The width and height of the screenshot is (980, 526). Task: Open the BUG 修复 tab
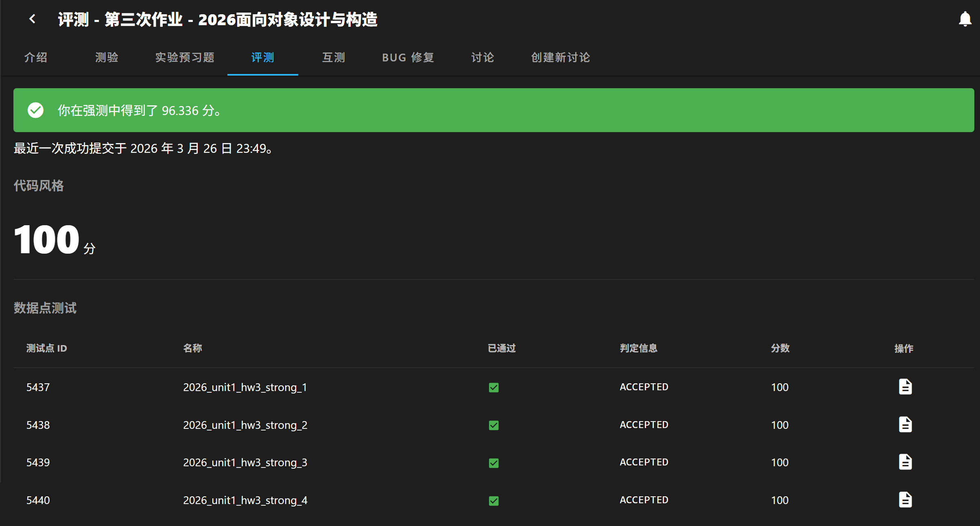tap(408, 57)
